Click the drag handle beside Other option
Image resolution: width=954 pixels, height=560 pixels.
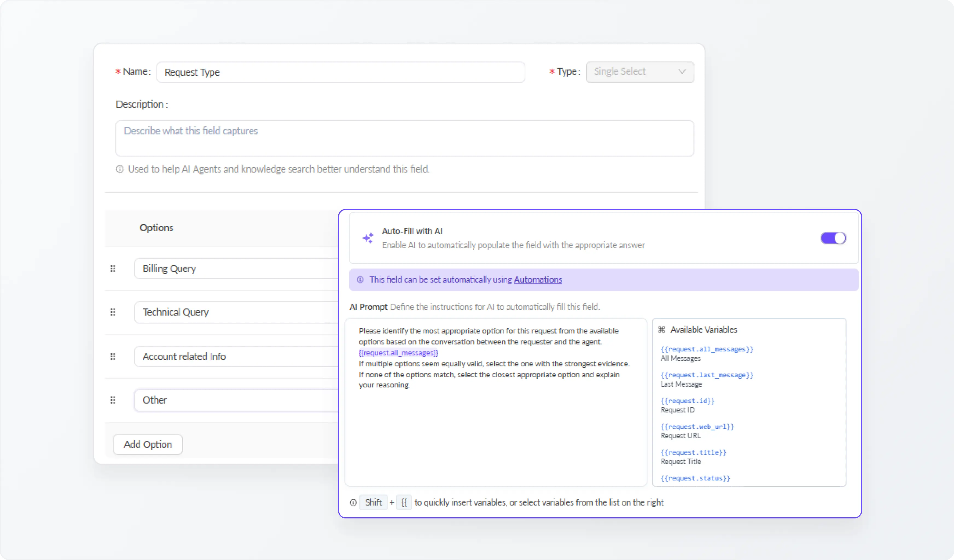pos(113,400)
